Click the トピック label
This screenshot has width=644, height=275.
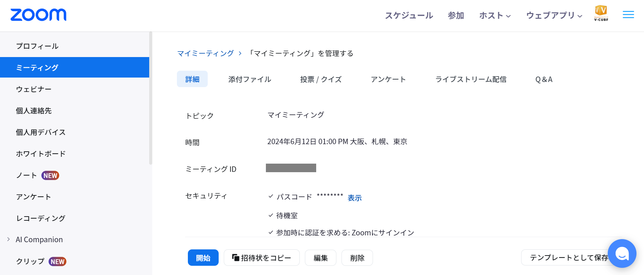pyautogui.click(x=199, y=116)
